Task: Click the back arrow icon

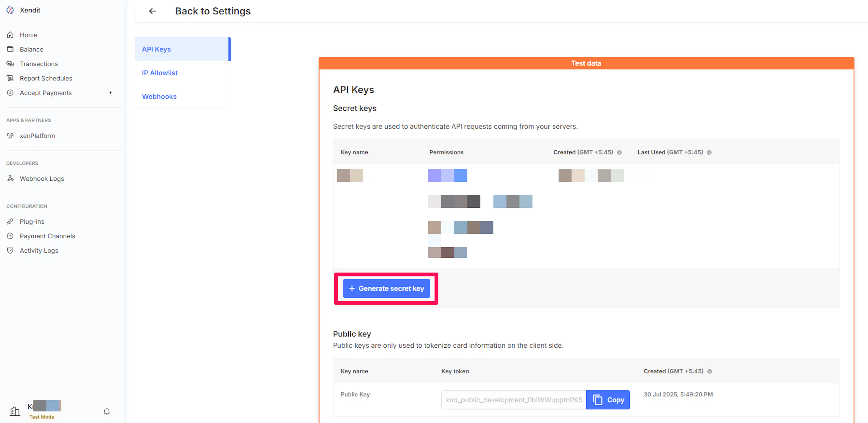Action: [x=152, y=11]
